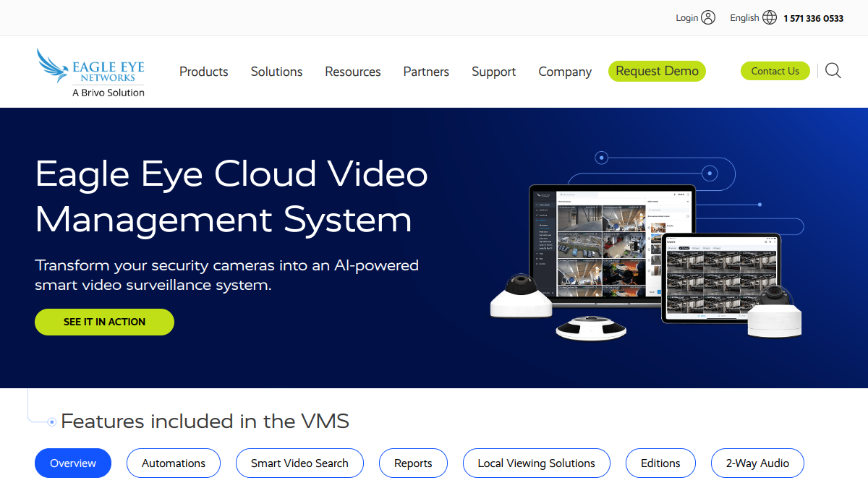Image resolution: width=868 pixels, height=488 pixels.
Task: Select the Overview tab
Action: 73,463
